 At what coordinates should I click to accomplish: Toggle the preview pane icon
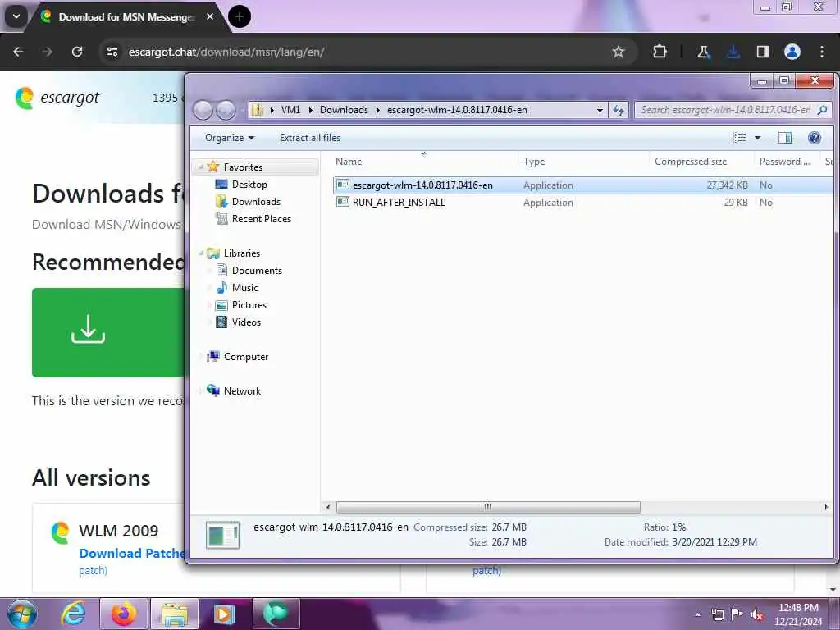pos(785,138)
